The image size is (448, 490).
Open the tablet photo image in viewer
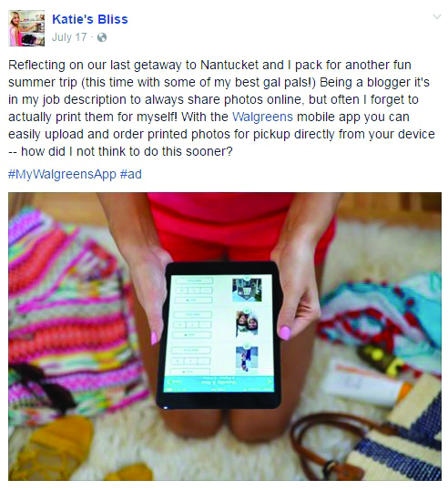pyautogui.click(x=225, y=337)
